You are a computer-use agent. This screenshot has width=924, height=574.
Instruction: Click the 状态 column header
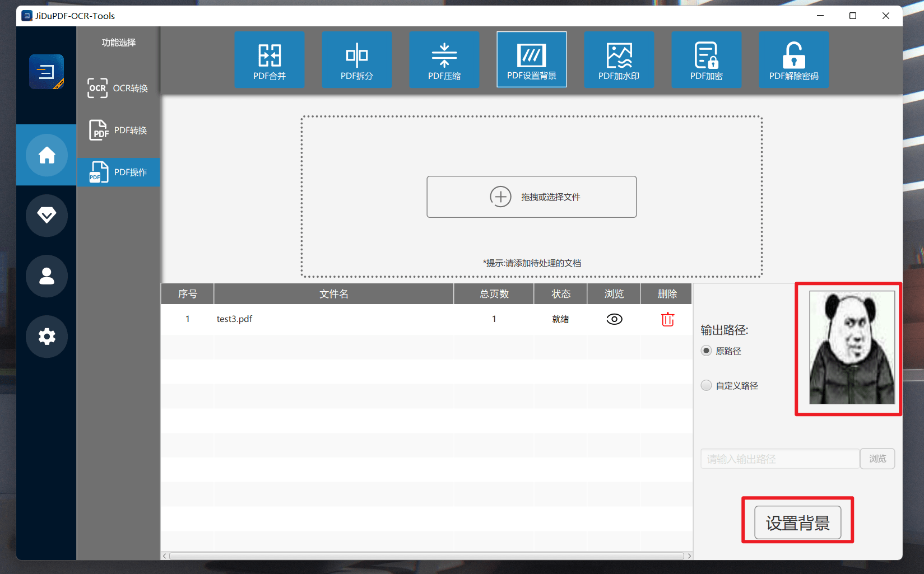click(x=561, y=294)
